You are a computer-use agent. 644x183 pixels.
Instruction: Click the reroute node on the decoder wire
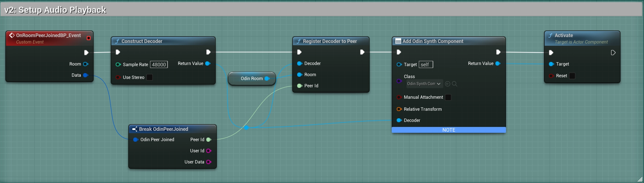[x=246, y=127]
